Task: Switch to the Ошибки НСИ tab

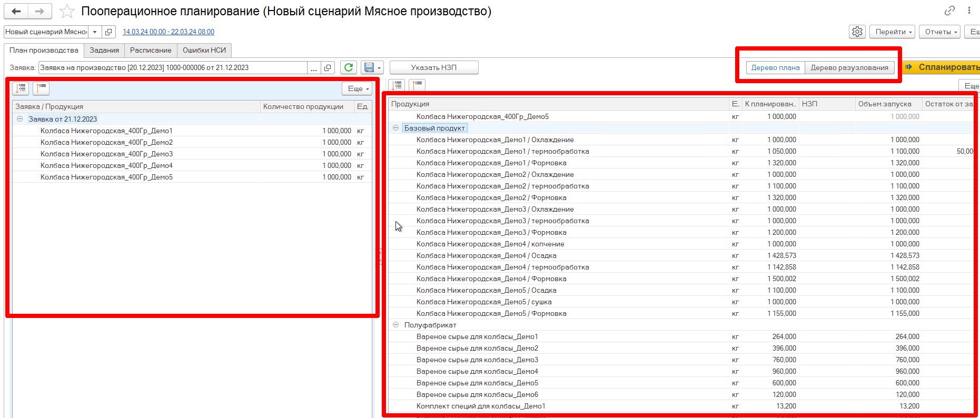Action: coord(204,50)
